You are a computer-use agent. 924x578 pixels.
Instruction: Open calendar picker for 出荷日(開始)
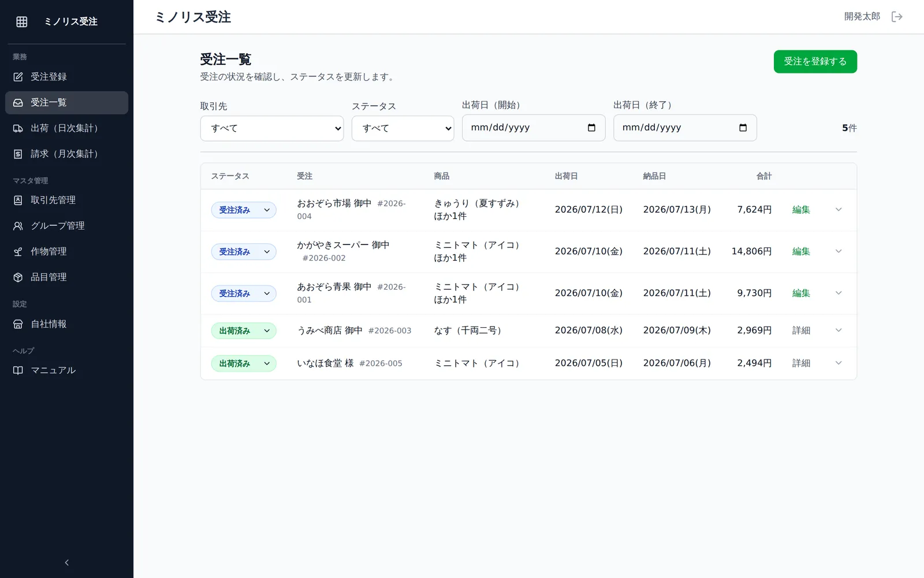[x=591, y=128]
